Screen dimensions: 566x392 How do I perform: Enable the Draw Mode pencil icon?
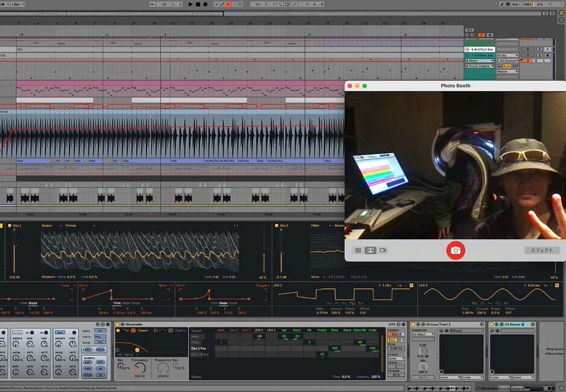(502, 4)
